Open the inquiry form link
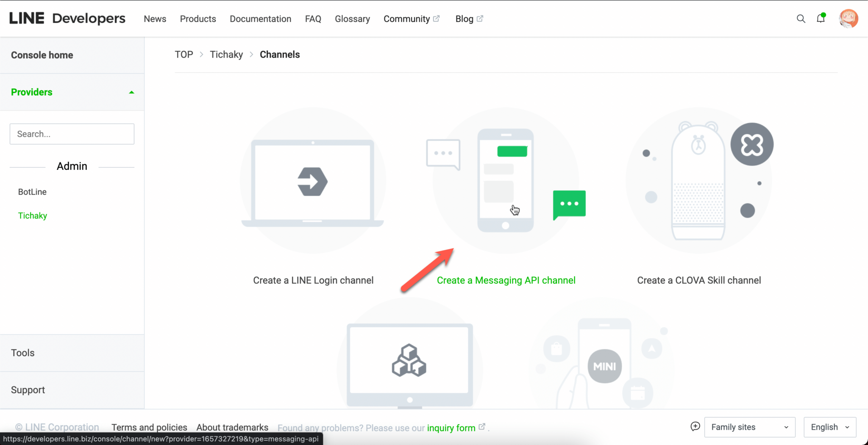The width and height of the screenshot is (868, 445). [x=451, y=428]
